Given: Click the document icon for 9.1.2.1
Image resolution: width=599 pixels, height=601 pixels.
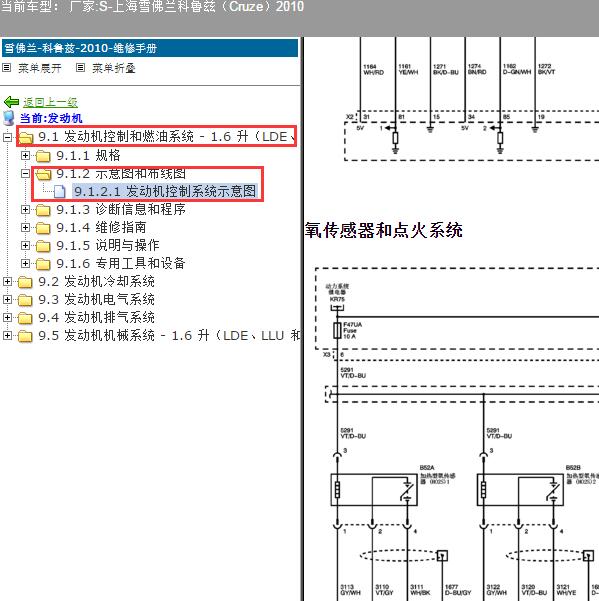Looking at the screenshot, I should click(x=59, y=191).
